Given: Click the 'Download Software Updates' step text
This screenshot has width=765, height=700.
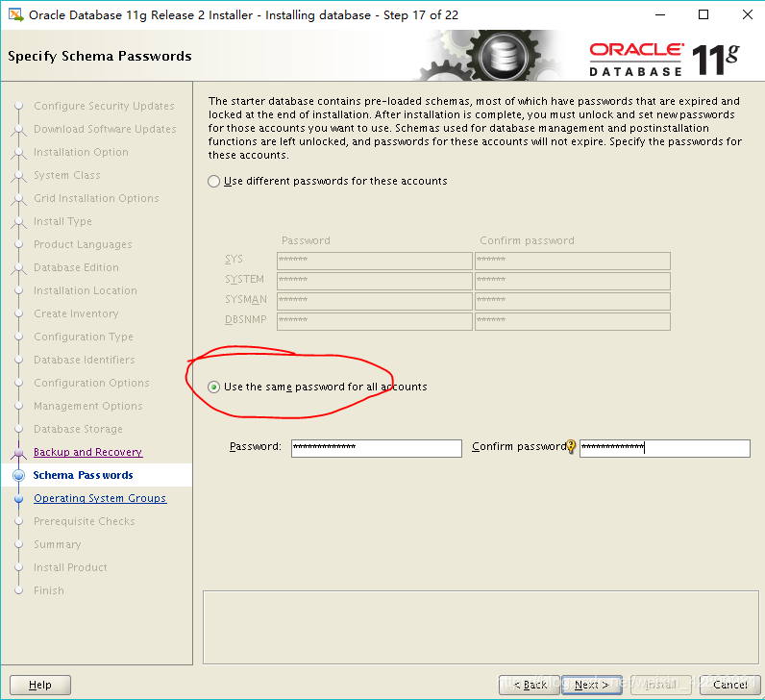Looking at the screenshot, I should pos(105,129).
